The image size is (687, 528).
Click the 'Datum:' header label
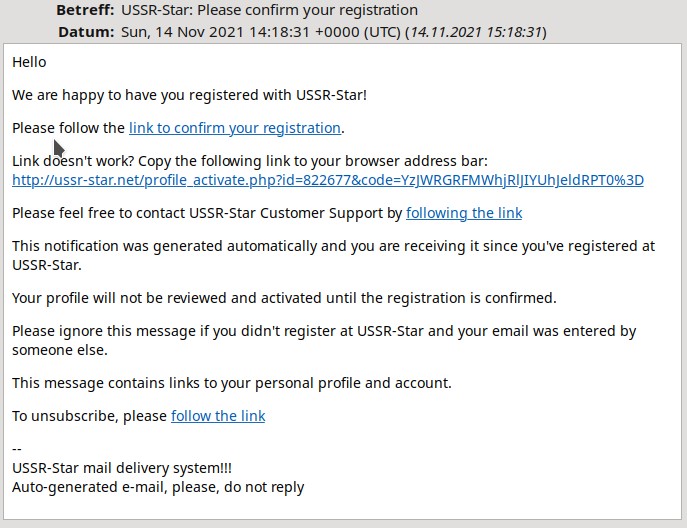point(86,32)
